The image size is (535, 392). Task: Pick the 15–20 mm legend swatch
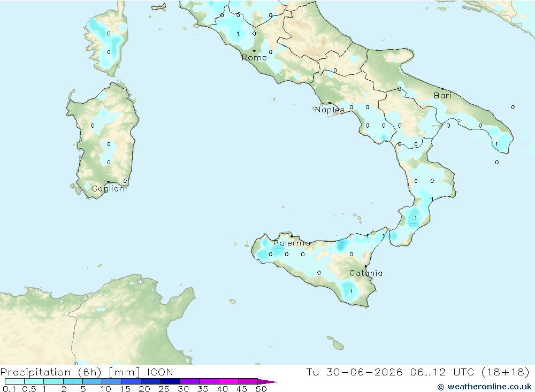(x=132, y=381)
